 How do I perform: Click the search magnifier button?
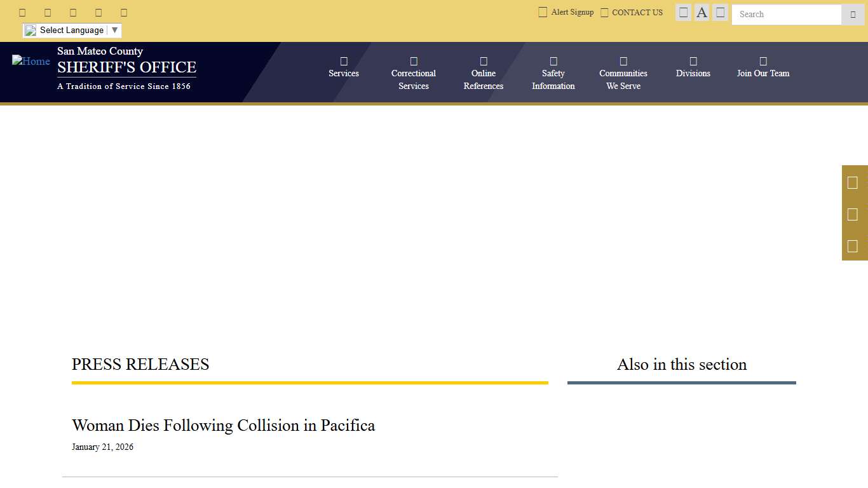853,15
